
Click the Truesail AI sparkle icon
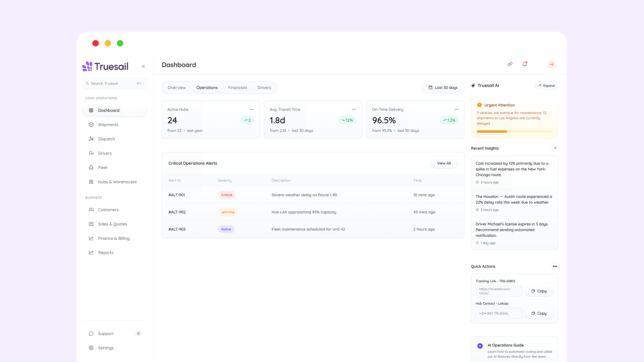point(473,85)
